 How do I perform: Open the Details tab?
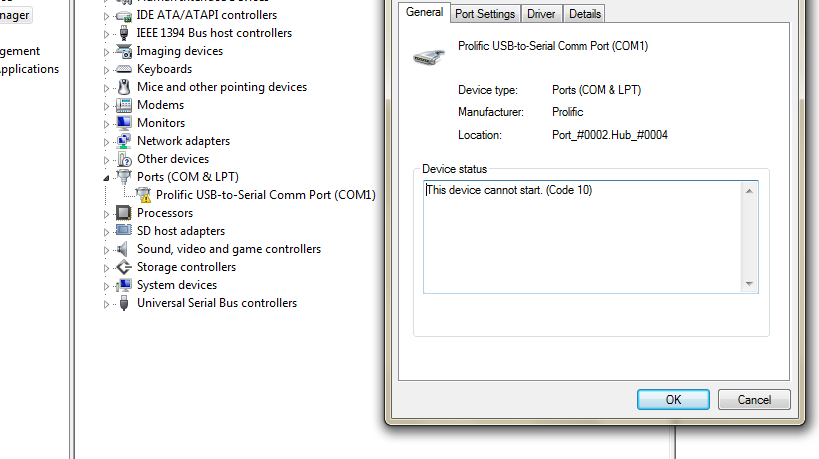pyautogui.click(x=584, y=14)
